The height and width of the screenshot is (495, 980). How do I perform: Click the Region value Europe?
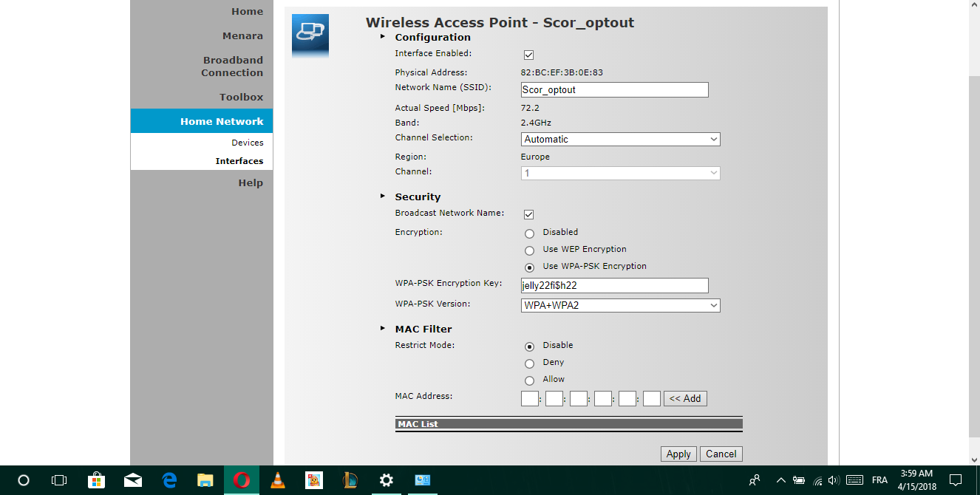pos(535,157)
